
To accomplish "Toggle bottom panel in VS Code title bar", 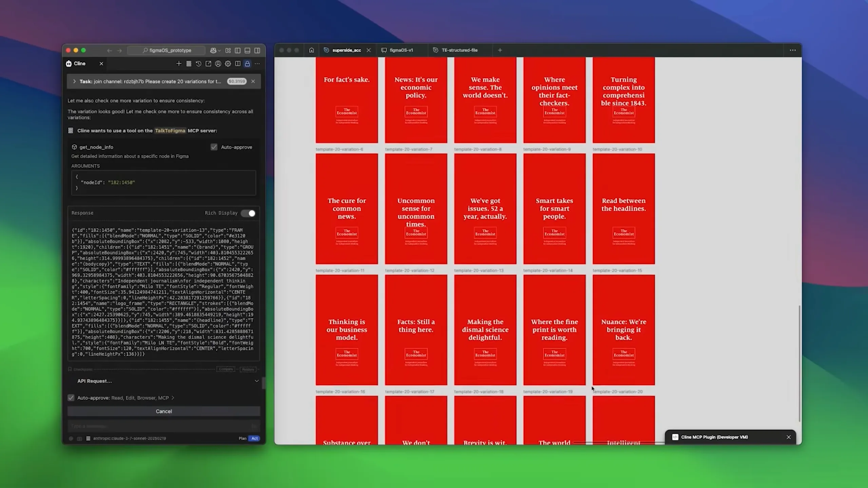I will 248,50.
